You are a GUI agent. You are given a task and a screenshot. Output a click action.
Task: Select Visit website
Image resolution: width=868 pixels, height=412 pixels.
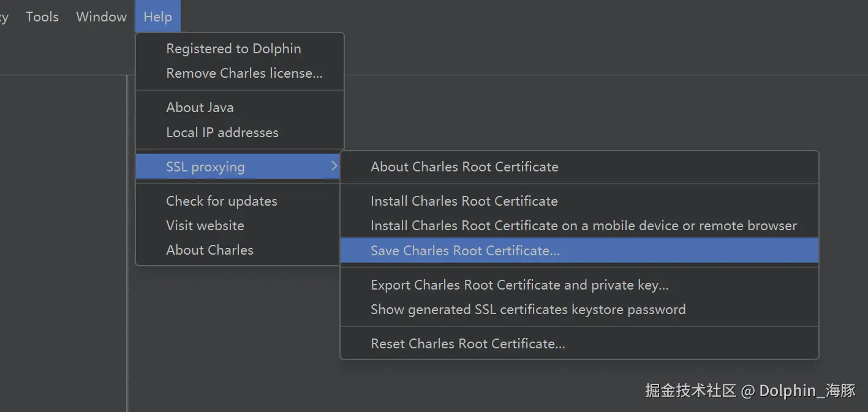[x=238, y=225]
